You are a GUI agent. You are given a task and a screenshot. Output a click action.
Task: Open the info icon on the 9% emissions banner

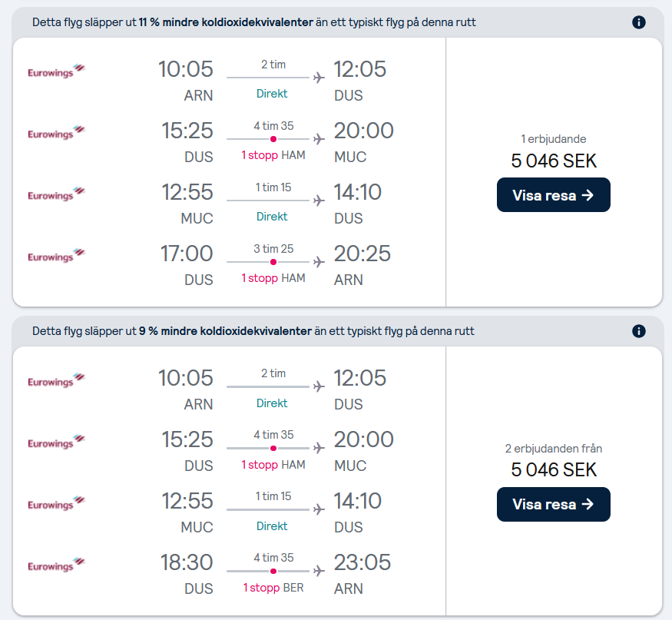[638, 331]
